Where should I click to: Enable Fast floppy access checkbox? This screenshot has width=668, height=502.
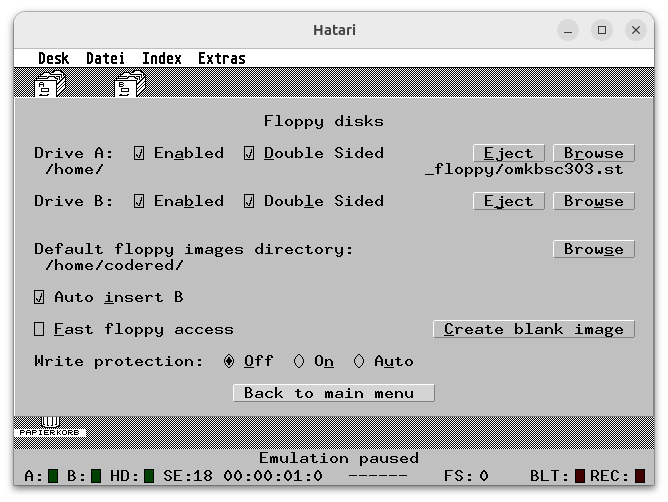(x=39, y=329)
